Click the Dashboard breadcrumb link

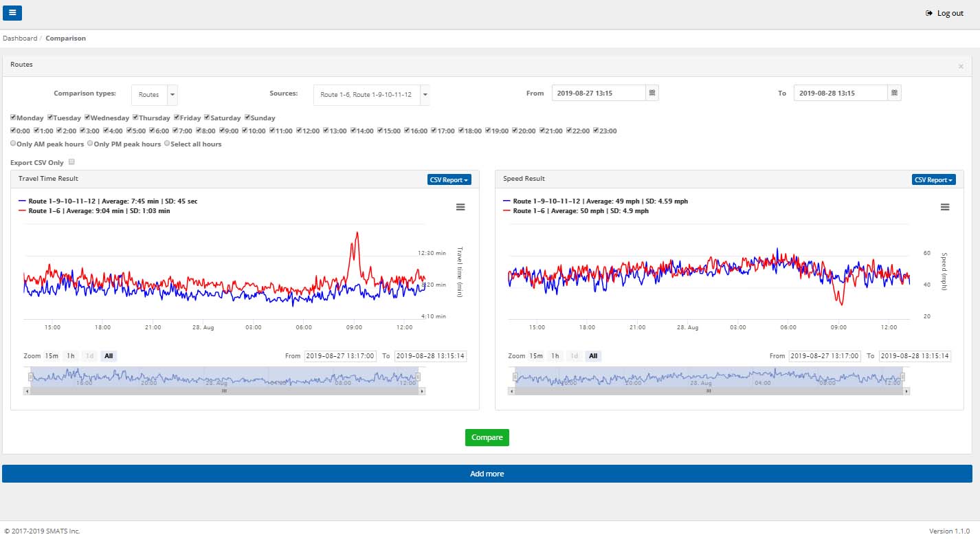coord(20,38)
